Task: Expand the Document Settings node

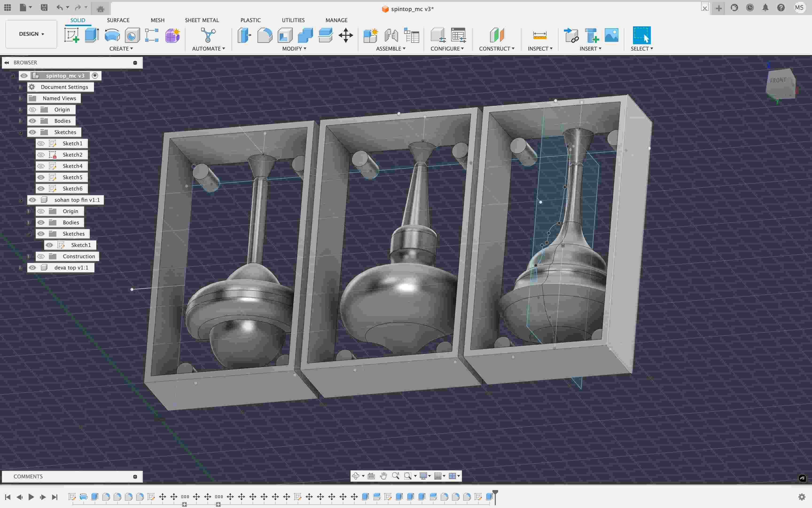Action: (x=20, y=87)
